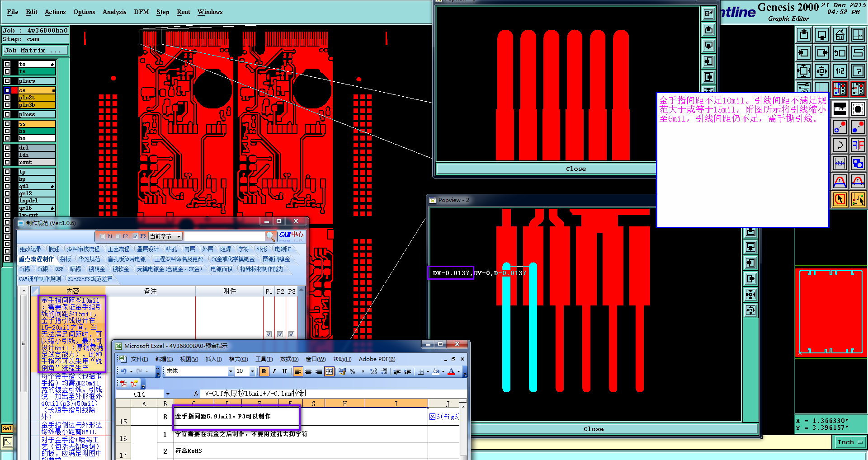Viewport: 868px width, 460px height.
Task: Toggle visibility checkbox for layer cs
Action: pos(7,90)
